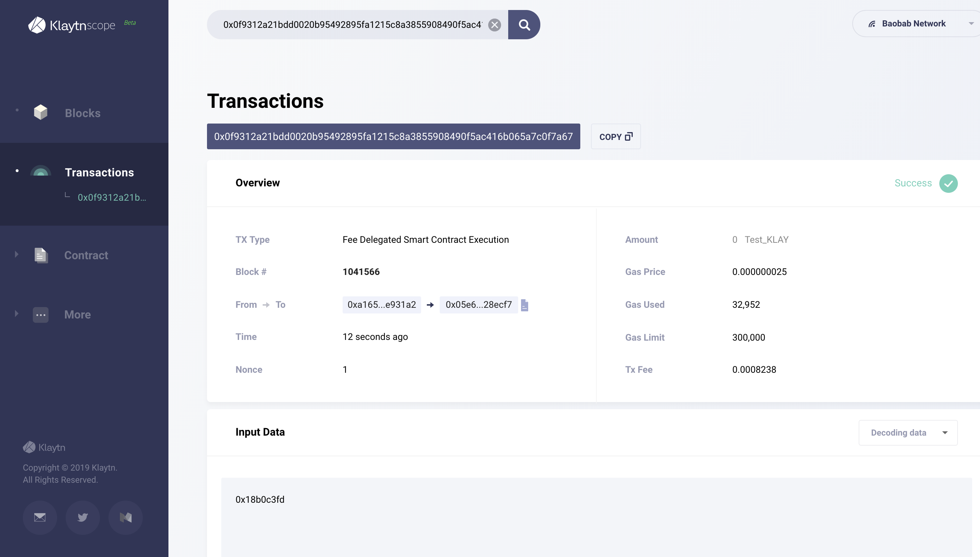
Task: Open the Decoding data dropdown
Action: (x=908, y=433)
